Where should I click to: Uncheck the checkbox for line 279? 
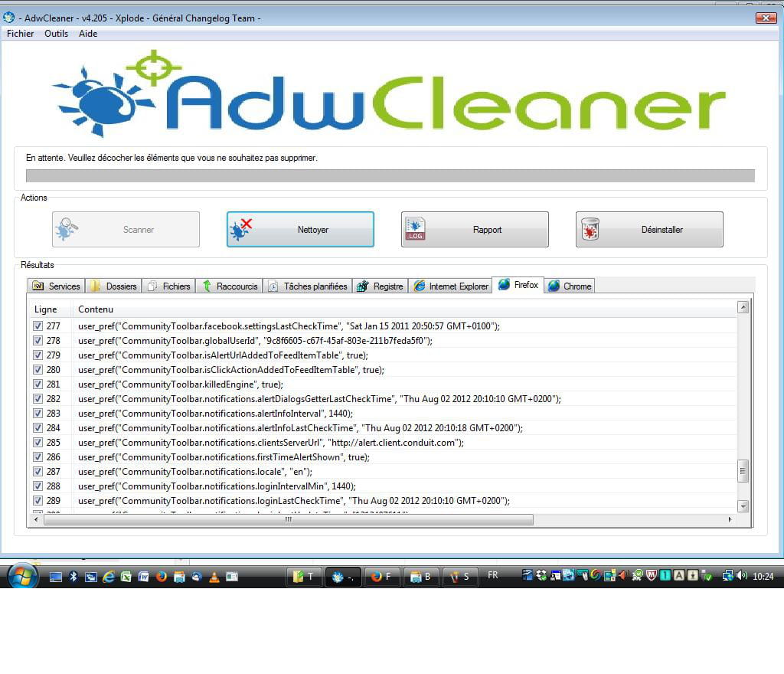(38, 355)
